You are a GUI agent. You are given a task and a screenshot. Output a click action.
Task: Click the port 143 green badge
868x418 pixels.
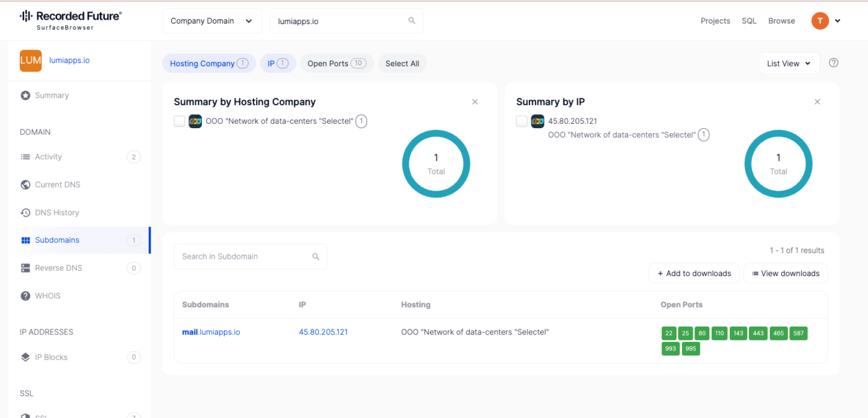click(x=738, y=333)
